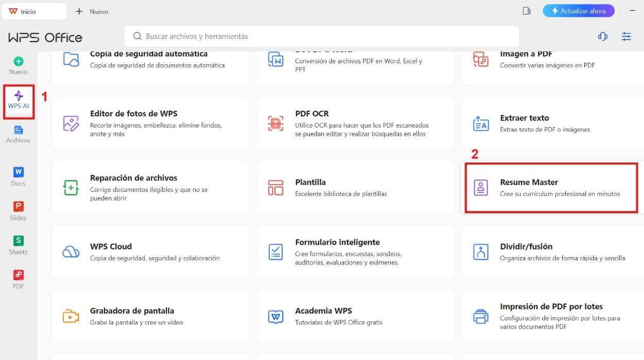Click the Editor de fotos de WPS icon

coord(71,123)
